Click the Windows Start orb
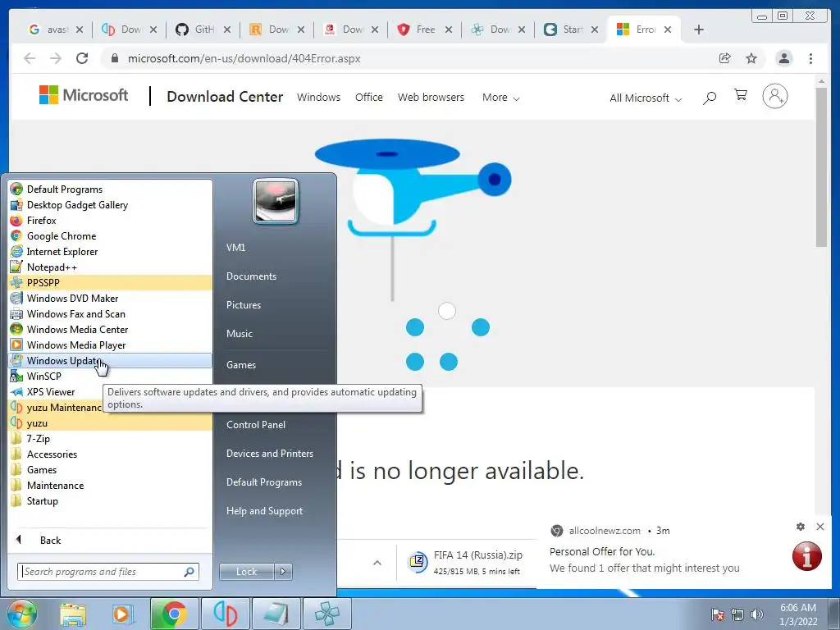The width and height of the screenshot is (840, 630). tap(22, 614)
